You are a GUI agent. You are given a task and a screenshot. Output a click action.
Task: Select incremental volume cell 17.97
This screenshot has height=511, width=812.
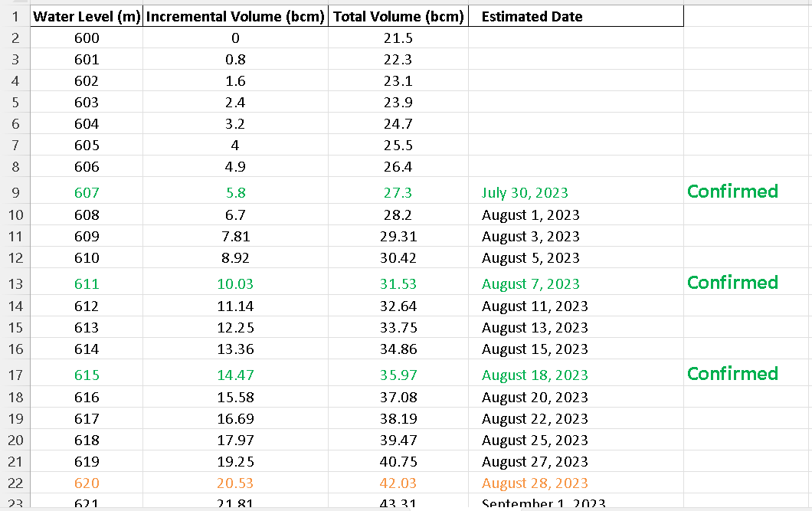(x=236, y=440)
